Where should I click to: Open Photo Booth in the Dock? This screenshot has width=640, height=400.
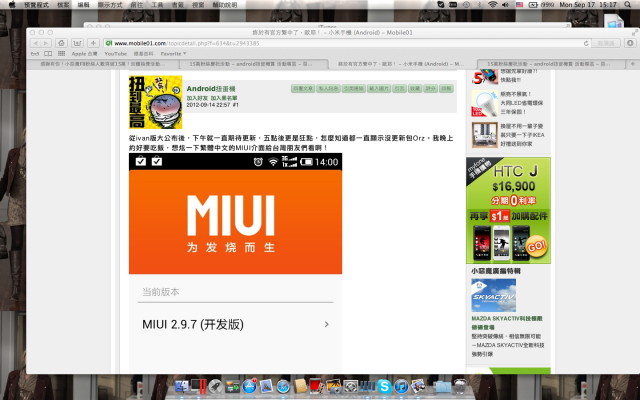coord(317,386)
